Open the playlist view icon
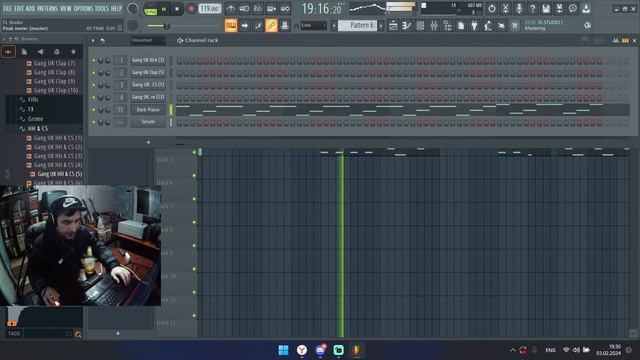Screen dimensions: 640x360 pyautogui.click(x=393, y=26)
